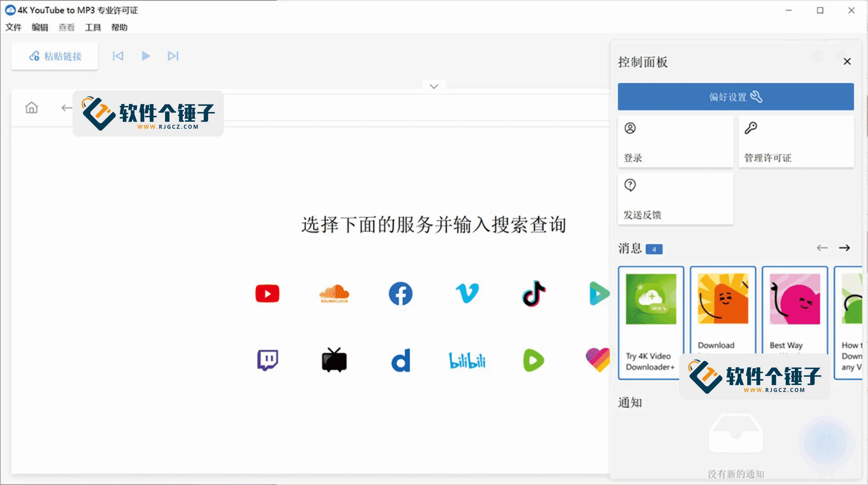Open the Dailymotion service
868x485 pixels.
click(400, 360)
